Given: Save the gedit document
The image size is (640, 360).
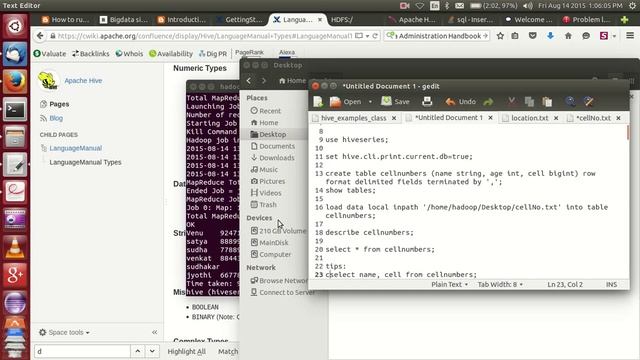Looking at the screenshot, I should [x=395, y=102].
